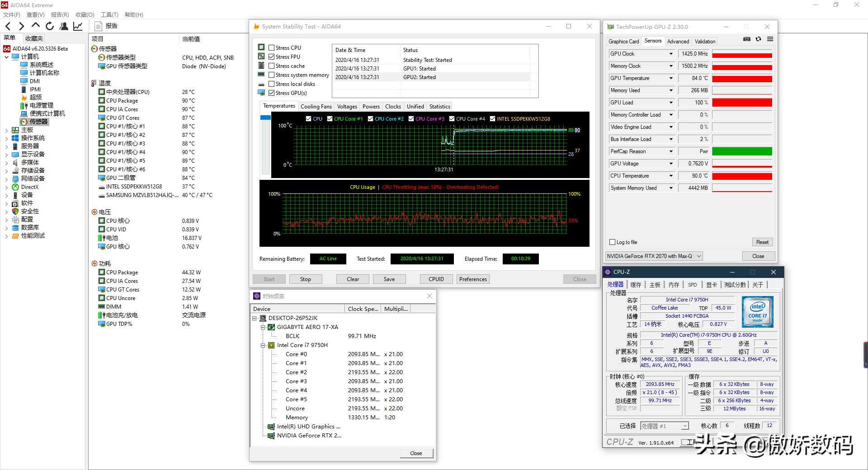Expand the 主板 tree node
The width and height of the screenshot is (868, 470).
click(6, 130)
